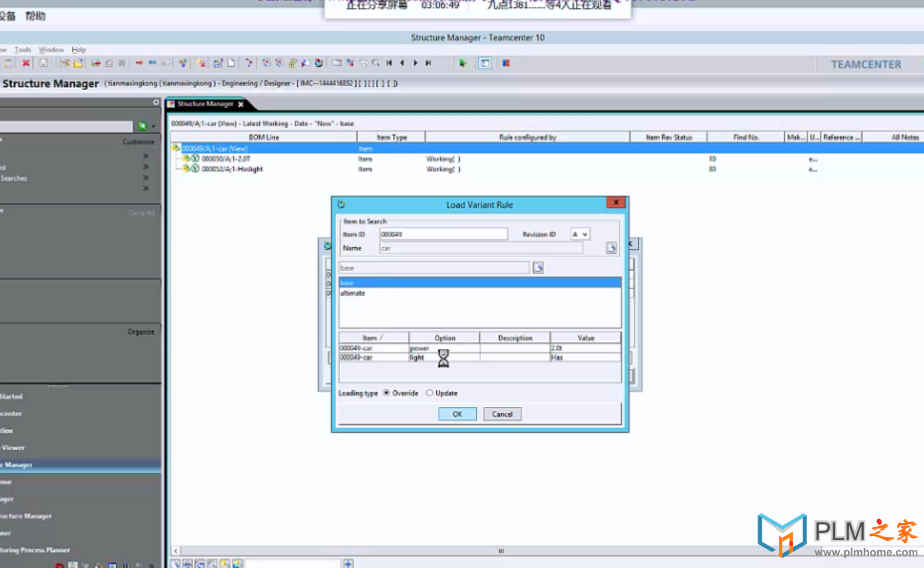Click the Item ID input field
The height and width of the screenshot is (568, 924).
click(x=443, y=234)
